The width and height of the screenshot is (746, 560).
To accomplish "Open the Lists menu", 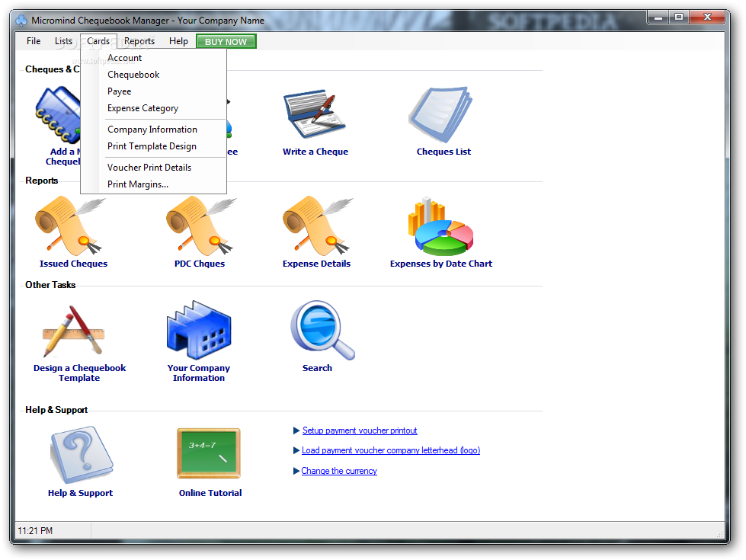I will click(x=63, y=41).
